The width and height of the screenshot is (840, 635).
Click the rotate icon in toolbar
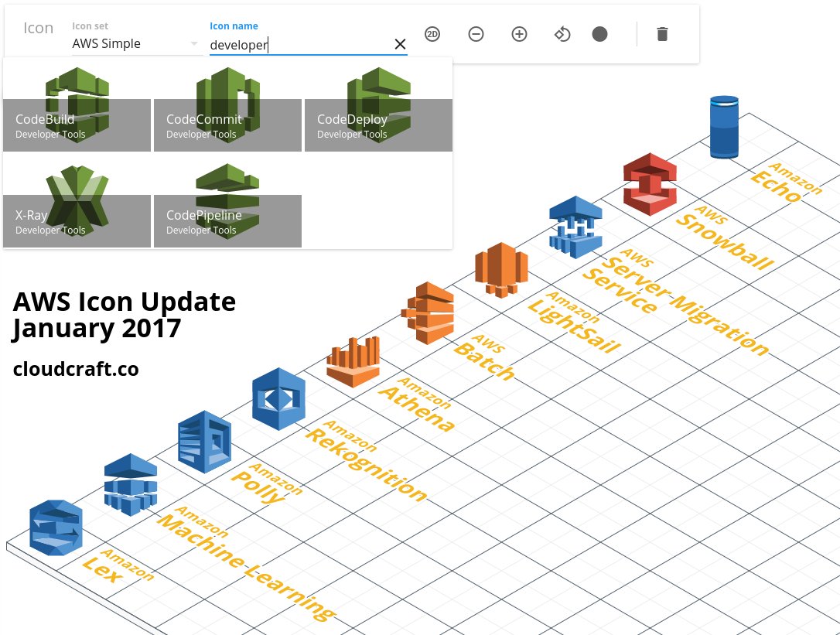(x=562, y=34)
